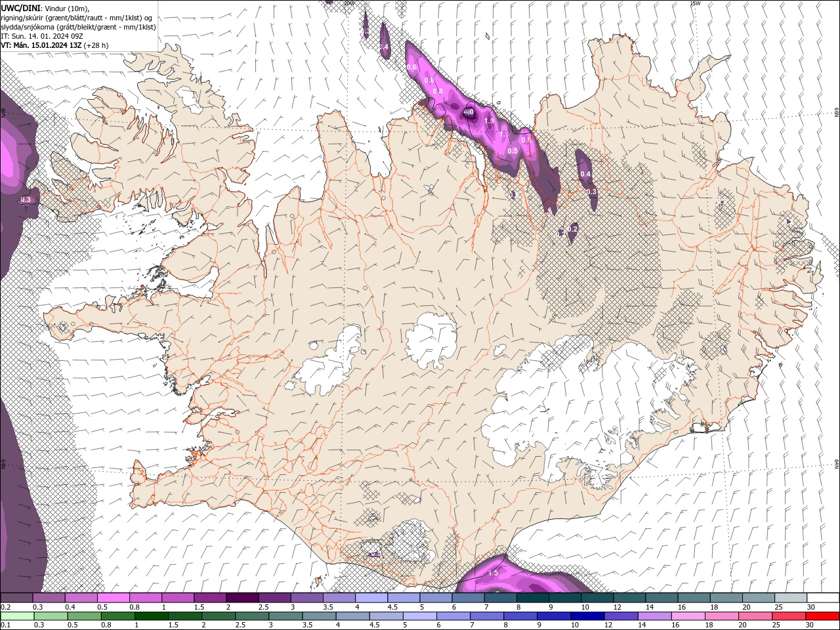Pick the snow-scale swatch between 0.4 and 0.5

click(x=81, y=598)
